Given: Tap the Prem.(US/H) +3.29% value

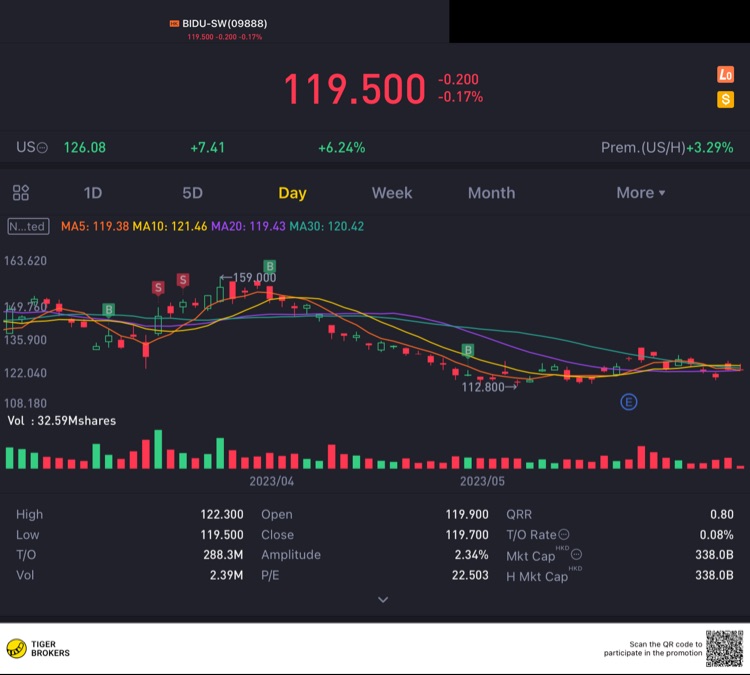Looking at the screenshot, I should point(709,147).
